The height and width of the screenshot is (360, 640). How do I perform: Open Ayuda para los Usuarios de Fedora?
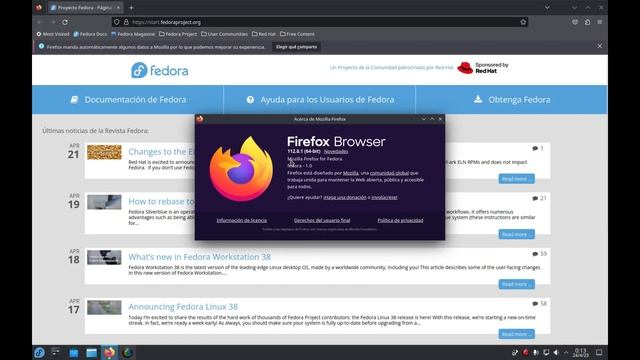coord(320,100)
